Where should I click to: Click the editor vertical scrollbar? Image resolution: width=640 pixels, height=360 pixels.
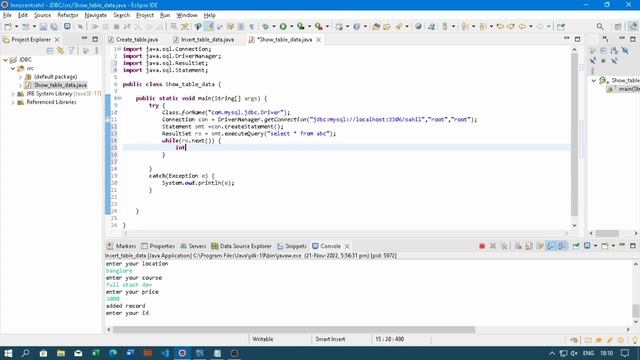click(574, 135)
